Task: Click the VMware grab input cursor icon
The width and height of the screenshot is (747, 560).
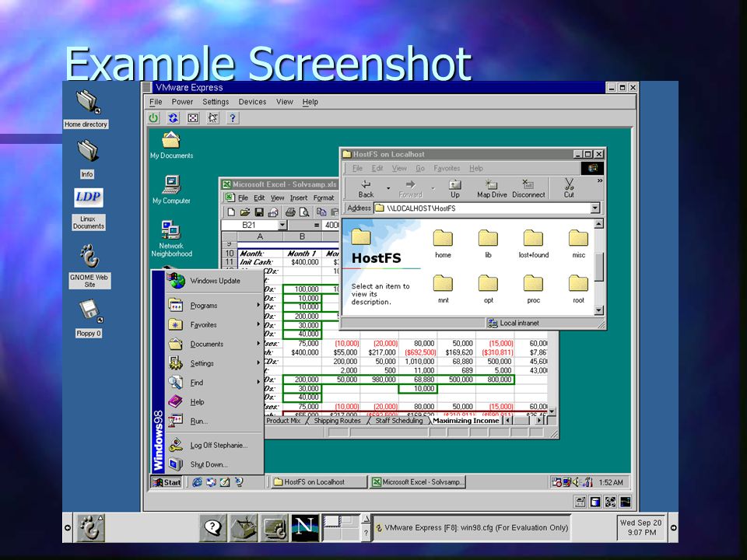Action: [x=212, y=117]
